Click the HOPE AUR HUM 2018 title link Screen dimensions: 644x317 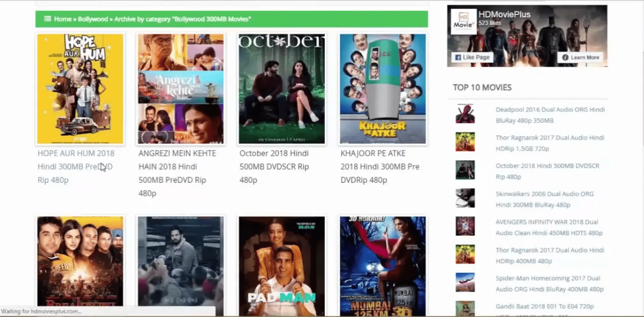coord(76,166)
